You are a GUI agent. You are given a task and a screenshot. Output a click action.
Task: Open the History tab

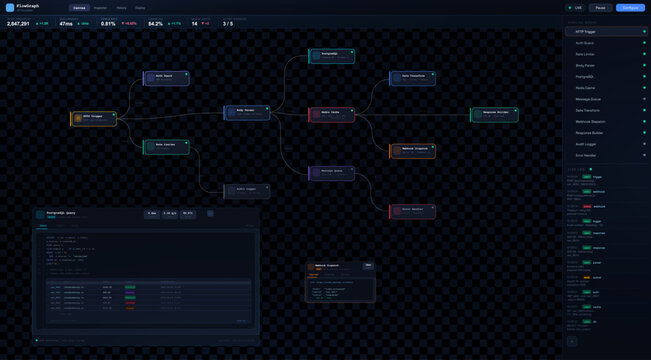coord(121,8)
